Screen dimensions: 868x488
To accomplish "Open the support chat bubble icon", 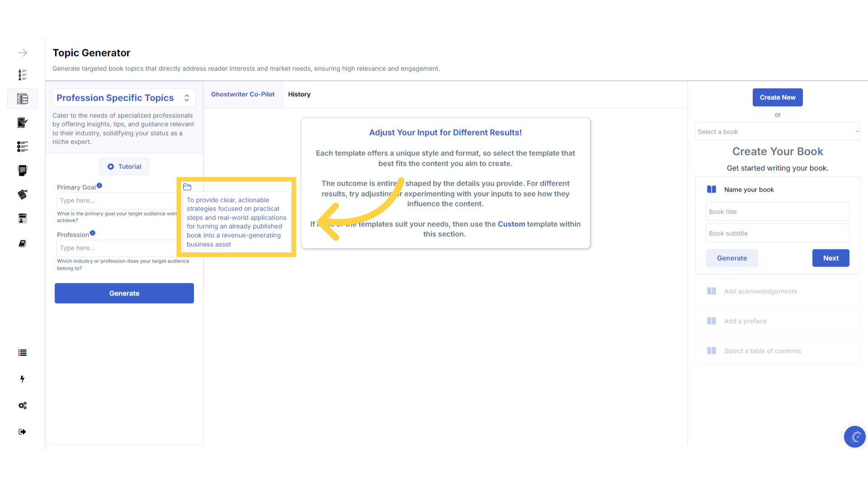I will click(x=854, y=436).
